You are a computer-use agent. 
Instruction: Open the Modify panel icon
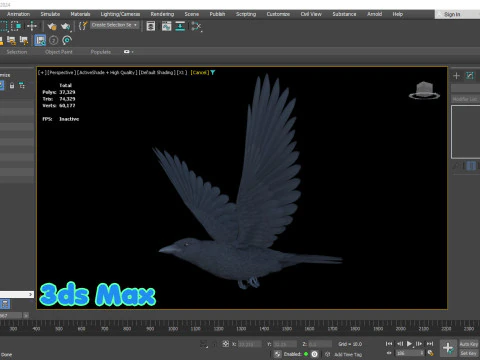pyautogui.click(x=470, y=76)
